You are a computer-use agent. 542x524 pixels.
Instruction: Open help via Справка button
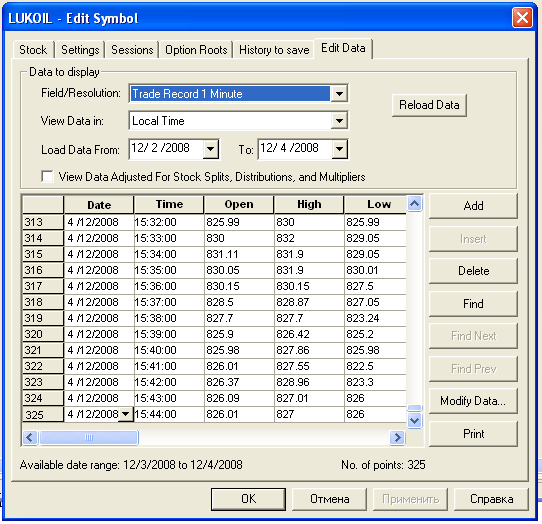[491, 499]
